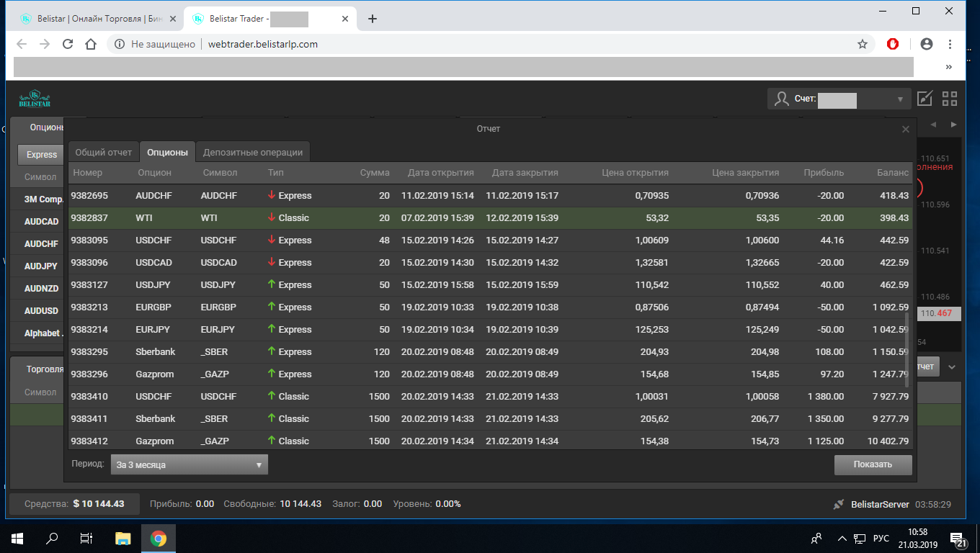Open Task View on taskbar
The width and height of the screenshot is (980, 553).
[x=86, y=538]
